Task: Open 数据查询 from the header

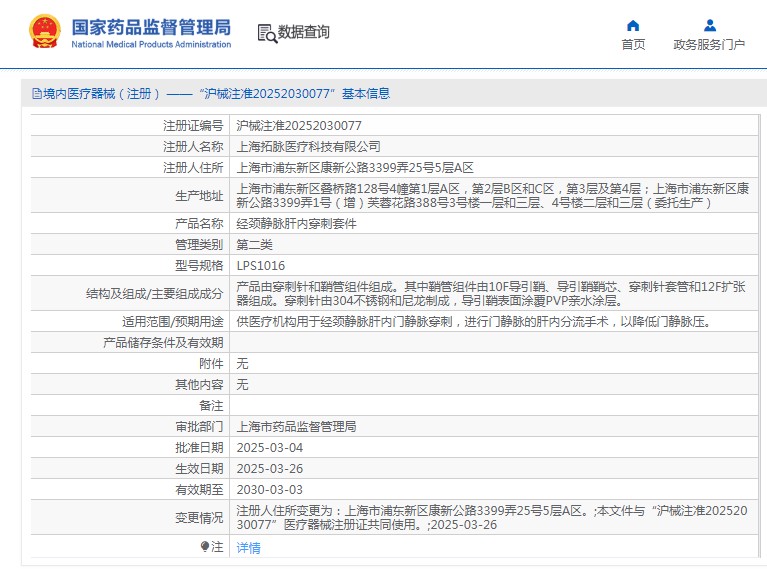Action: pos(303,32)
